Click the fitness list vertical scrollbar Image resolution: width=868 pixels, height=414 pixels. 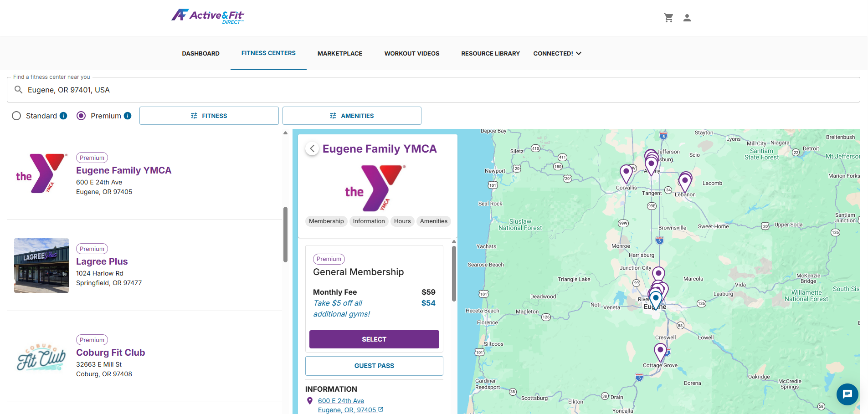pos(285,235)
